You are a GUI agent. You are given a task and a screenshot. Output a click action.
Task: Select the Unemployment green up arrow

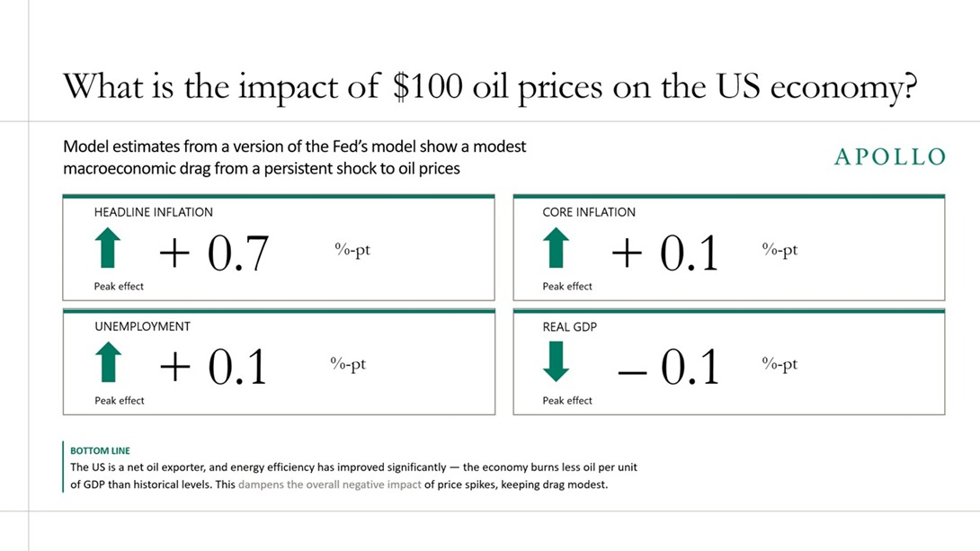(108, 363)
